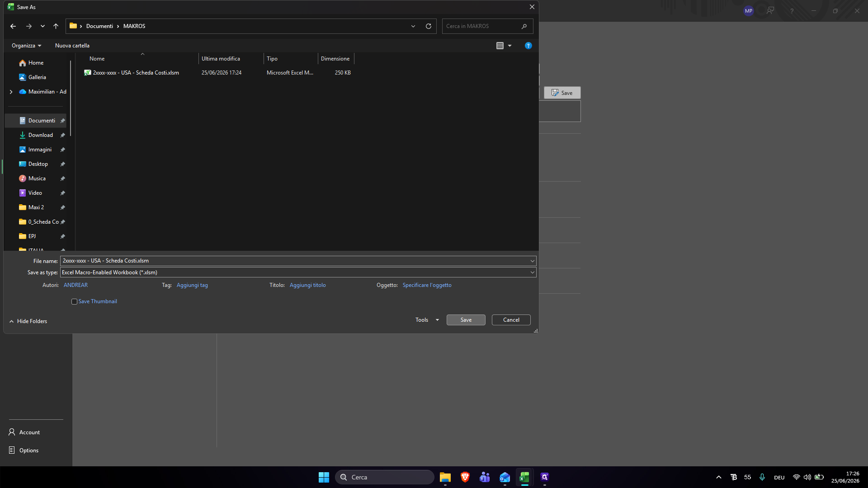Click the Aggiungi tag link
Image resolution: width=868 pixels, height=488 pixels.
192,285
